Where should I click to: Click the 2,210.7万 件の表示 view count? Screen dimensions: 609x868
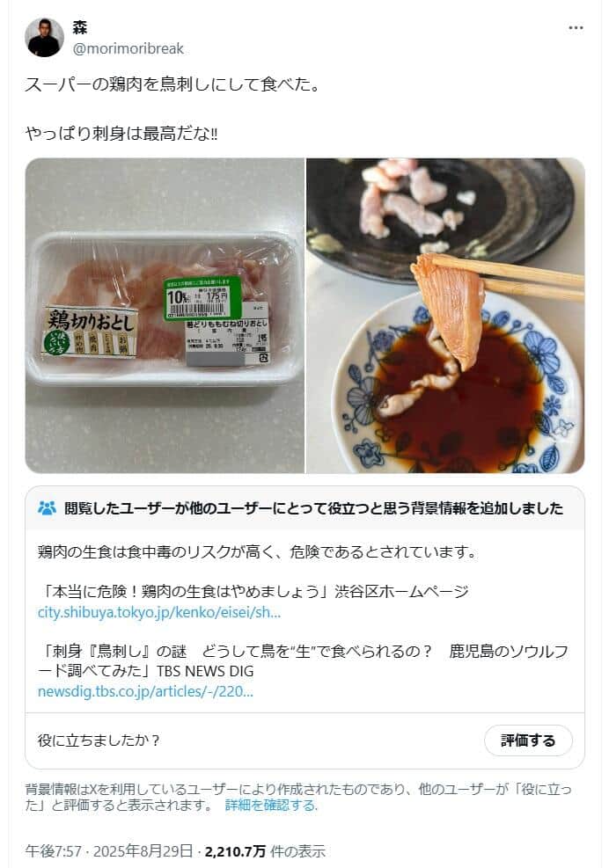click(x=265, y=850)
